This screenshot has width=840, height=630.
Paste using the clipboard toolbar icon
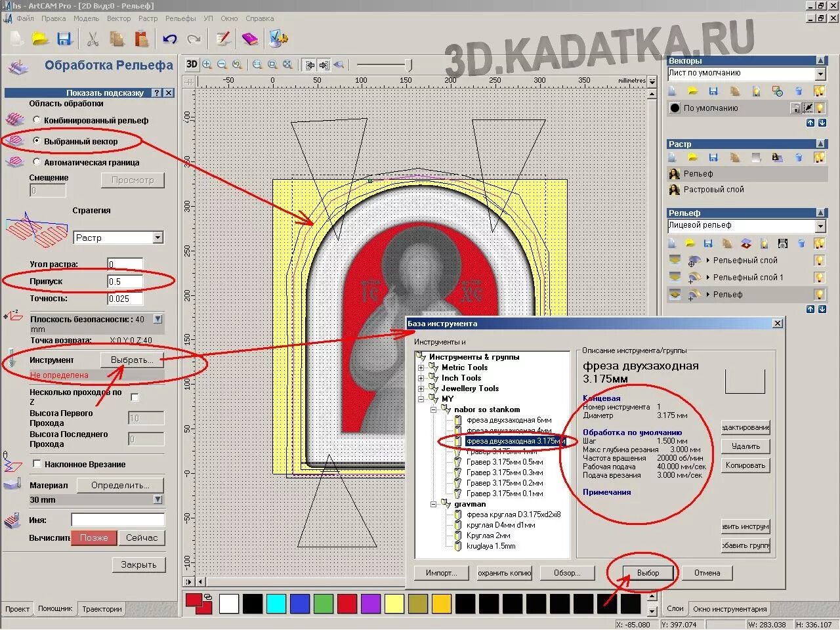(x=142, y=39)
